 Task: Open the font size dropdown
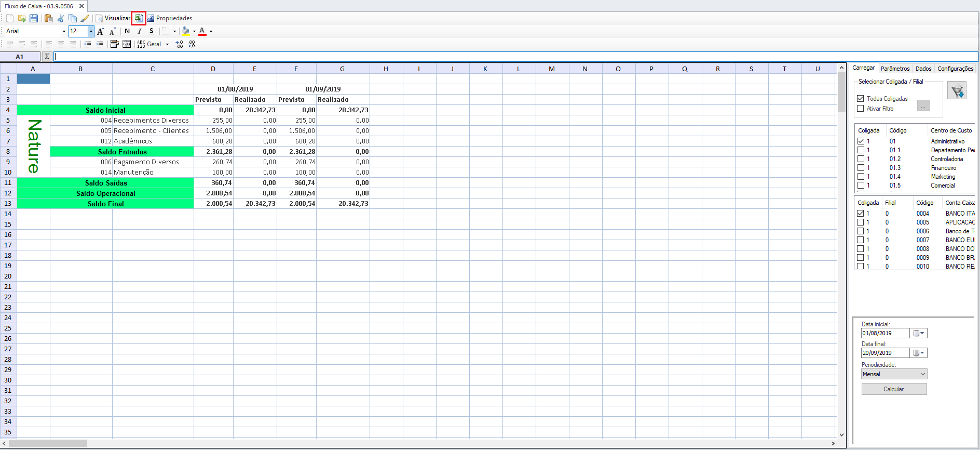click(x=91, y=31)
